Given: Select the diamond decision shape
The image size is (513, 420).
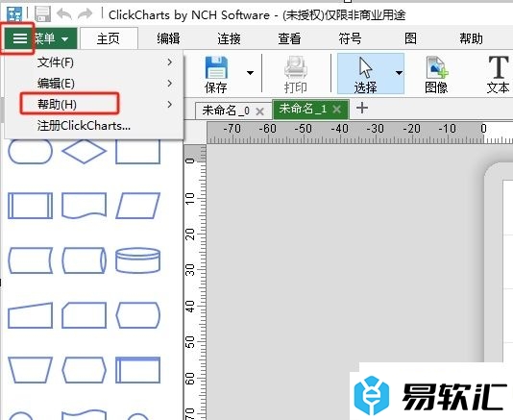Looking at the screenshot, I should (x=85, y=152).
